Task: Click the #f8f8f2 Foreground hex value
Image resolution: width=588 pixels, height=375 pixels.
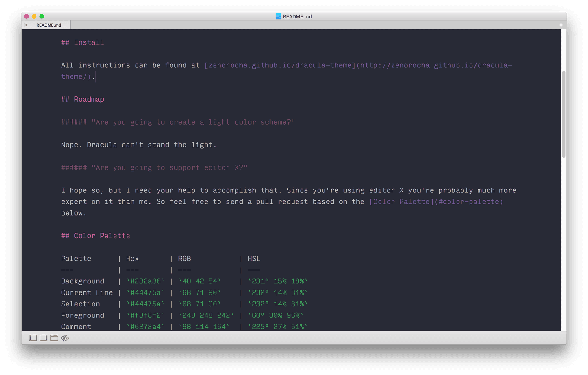Action: [x=146, y=315]
